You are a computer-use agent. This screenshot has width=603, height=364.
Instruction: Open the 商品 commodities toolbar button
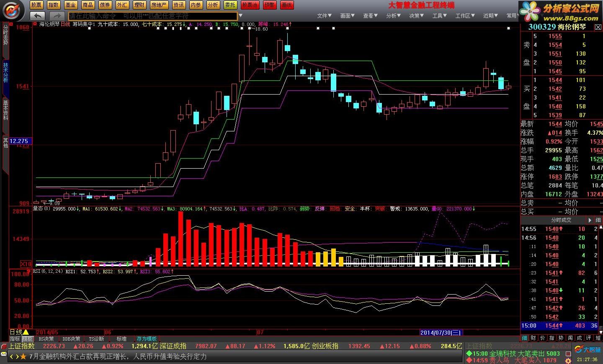pyautogui.click(x=88, y=5)
